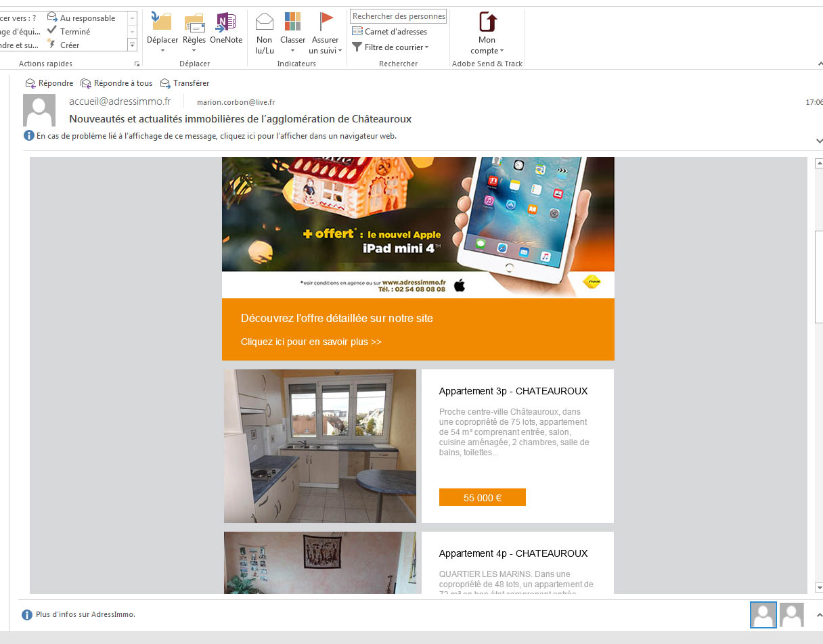Expand the Actions rapides gallery arrow

pos(133,45)
